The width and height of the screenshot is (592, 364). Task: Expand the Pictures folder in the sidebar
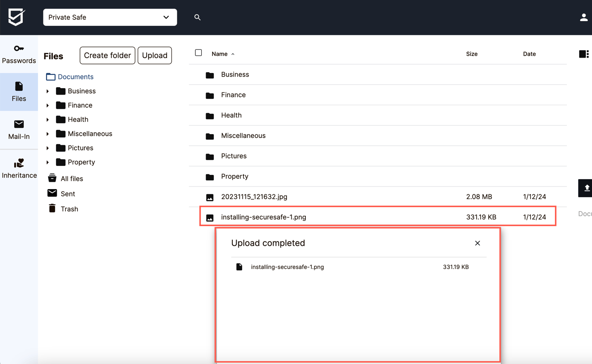coord(47,148)
